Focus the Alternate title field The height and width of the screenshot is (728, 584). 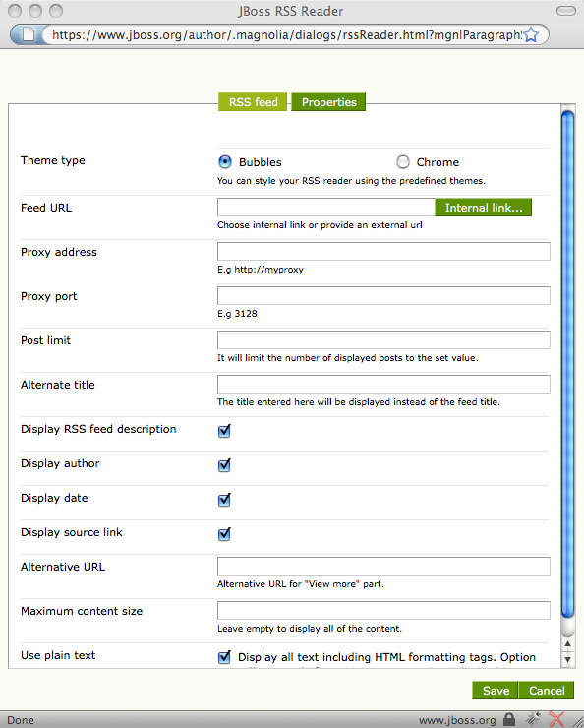[x=383, y=384]
